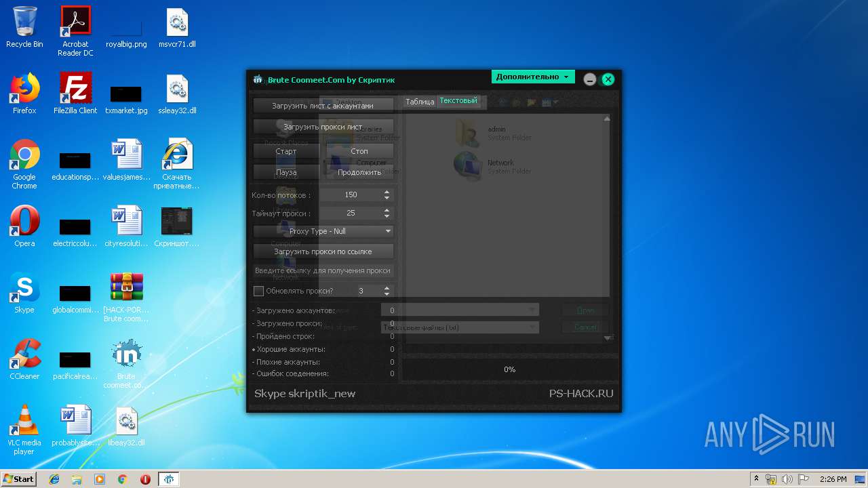The height and width of the screenshot is (488, 868).
Task: Click the results pane scroll-up arrow
Action: click(x=607, y=119)
